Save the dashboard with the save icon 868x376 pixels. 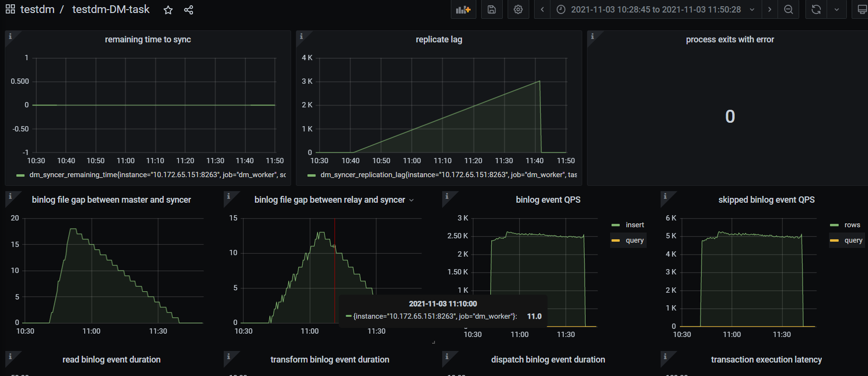coord(491,10)
